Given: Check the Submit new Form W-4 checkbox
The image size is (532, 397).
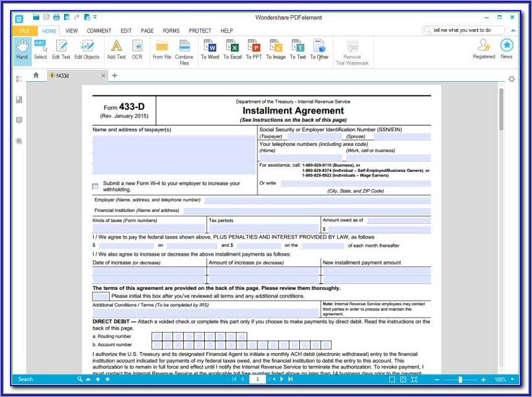Looking at the screenshot, I should click(95, 186).
